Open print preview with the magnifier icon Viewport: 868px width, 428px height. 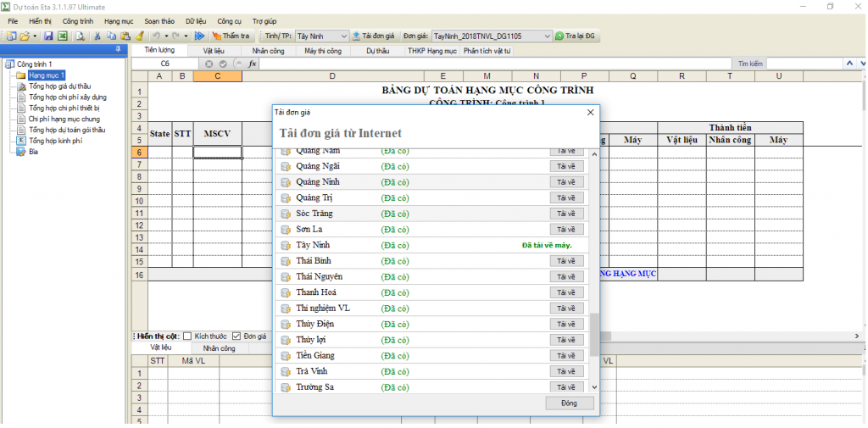click(x=80, y=36)
